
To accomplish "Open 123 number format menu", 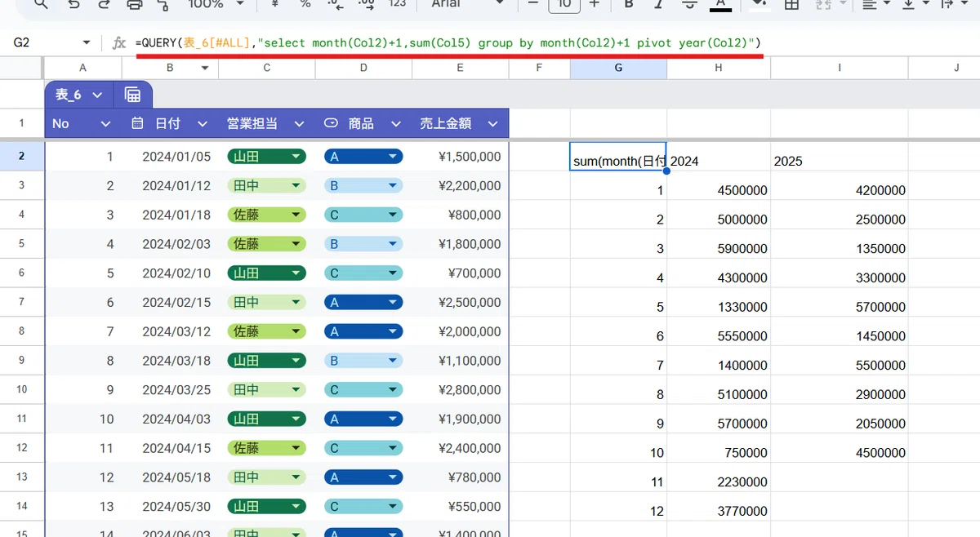I will [397, 4].
